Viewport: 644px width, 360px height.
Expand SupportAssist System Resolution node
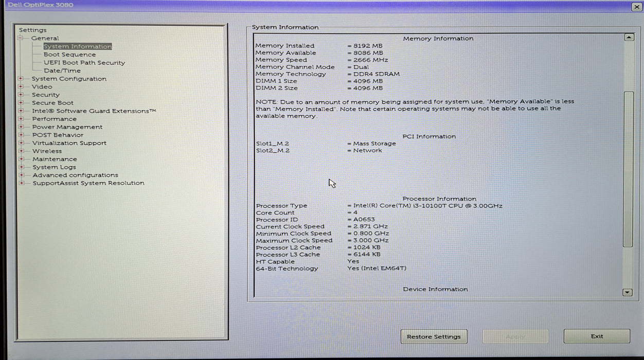21,183
